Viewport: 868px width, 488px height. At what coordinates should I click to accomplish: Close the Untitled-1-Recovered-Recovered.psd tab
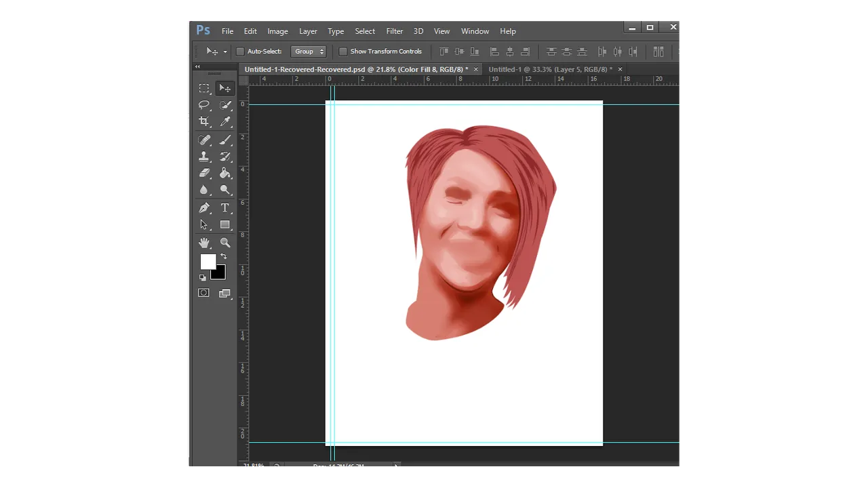tap(475, 69)
